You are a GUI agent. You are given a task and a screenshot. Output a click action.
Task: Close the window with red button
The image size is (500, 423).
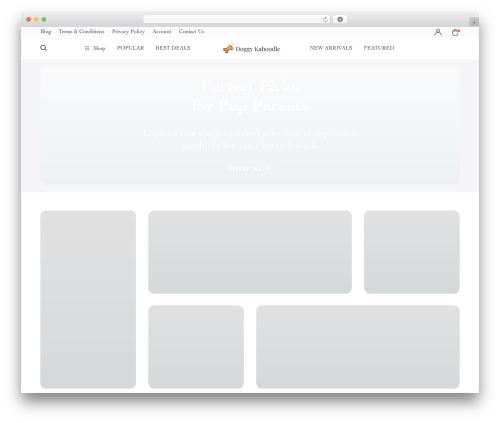pos(29,20)
